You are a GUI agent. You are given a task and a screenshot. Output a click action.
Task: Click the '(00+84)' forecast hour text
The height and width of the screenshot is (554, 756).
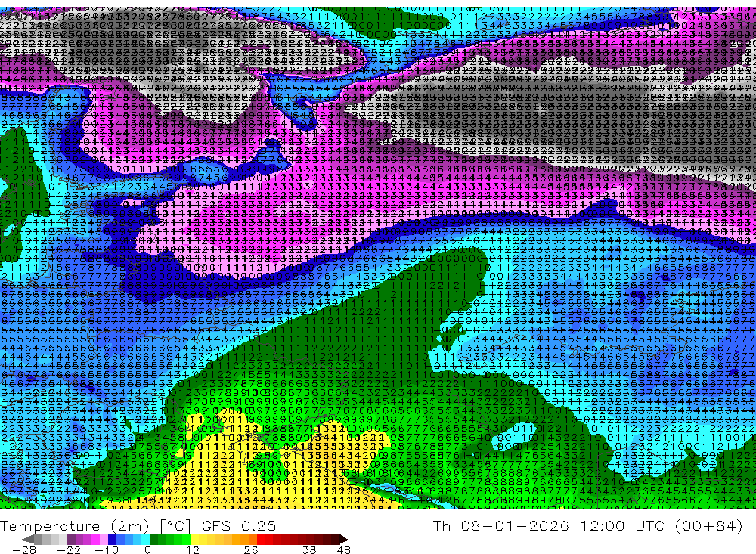(709, 525)
